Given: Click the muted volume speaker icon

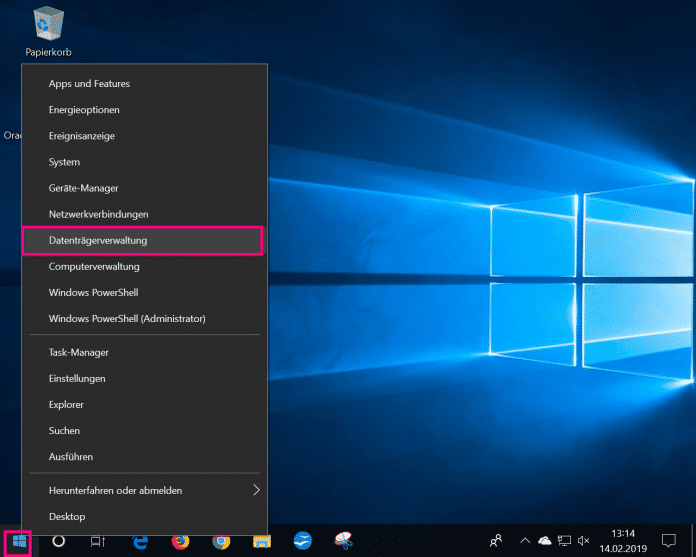Looking at the screenshot, I should pyautogui.click(x=585, y=541).
